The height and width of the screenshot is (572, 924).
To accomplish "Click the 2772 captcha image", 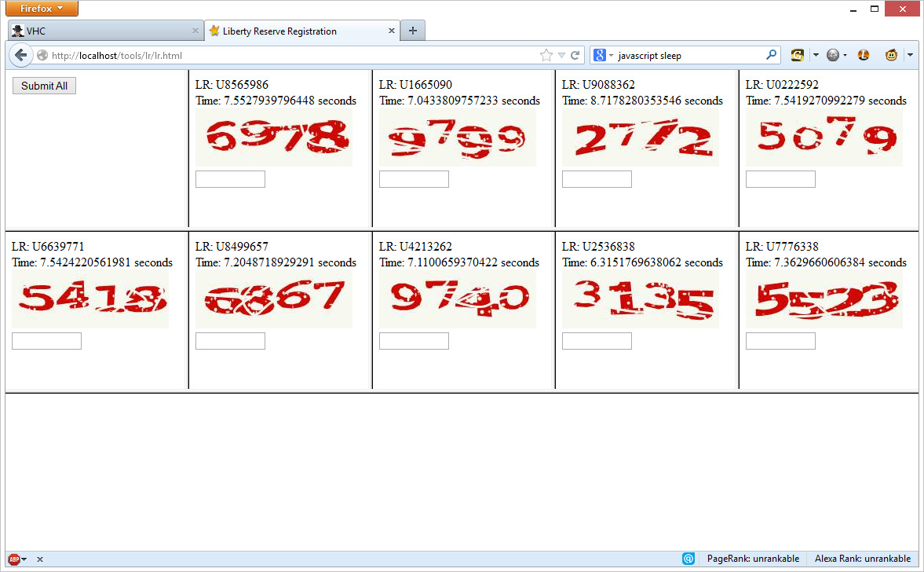I will point(641,137).
